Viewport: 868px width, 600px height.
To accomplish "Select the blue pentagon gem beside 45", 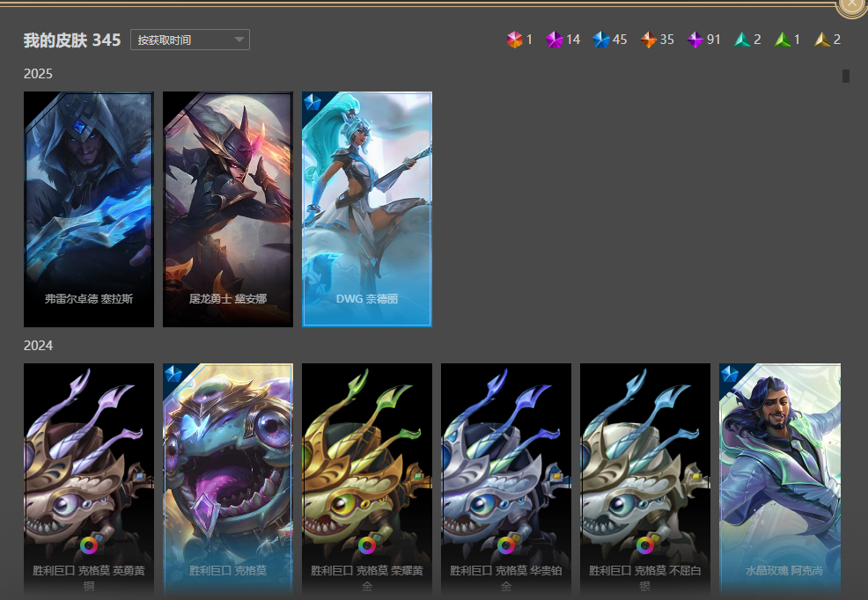I will [x=600, y=40].
